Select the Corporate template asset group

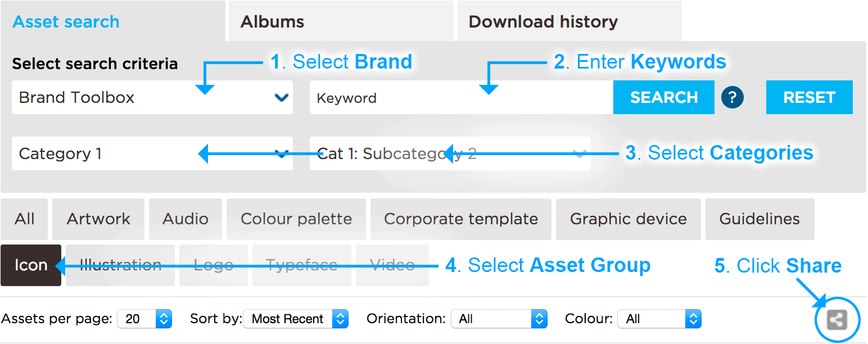pos(461,219)
